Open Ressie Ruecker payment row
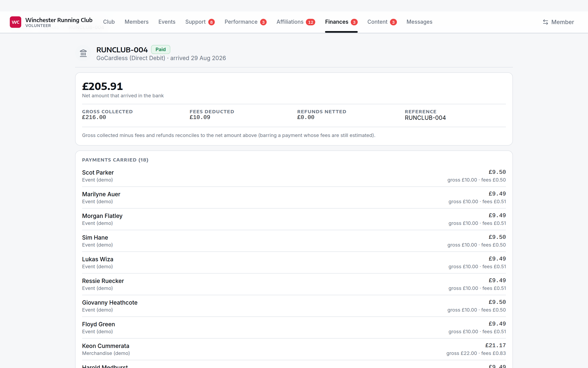The image size is (588, 368). (294, 284)
